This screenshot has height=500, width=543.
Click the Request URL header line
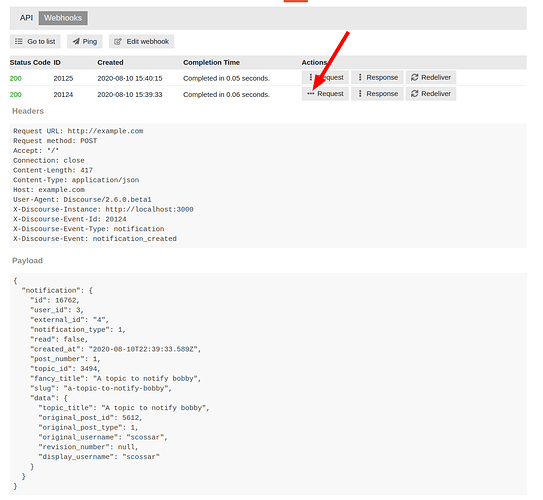point(78,131)
